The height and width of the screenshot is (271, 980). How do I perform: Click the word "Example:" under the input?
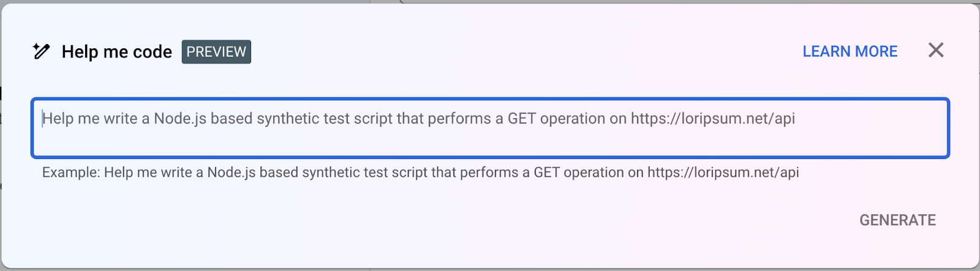[71, 173]
